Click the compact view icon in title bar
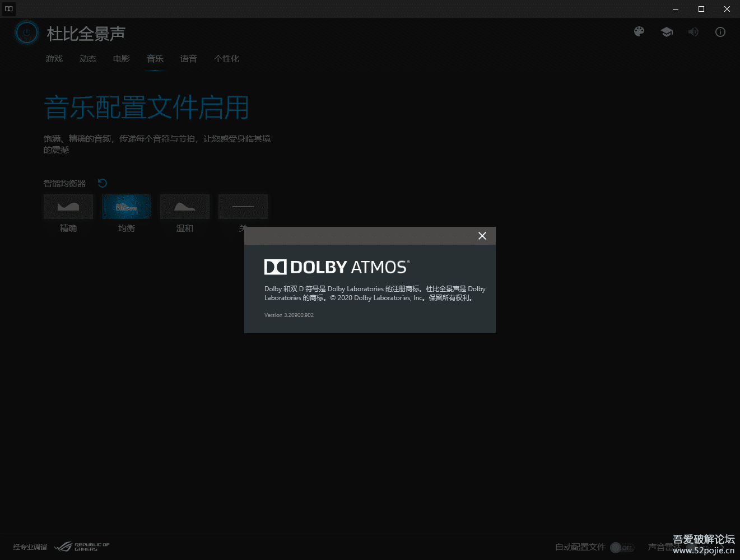Viewport: 740px width, 560px height. coord(8,9)
